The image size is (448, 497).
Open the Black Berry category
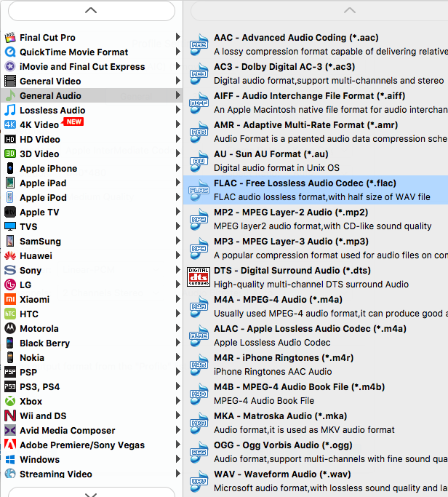pos(92,343)
